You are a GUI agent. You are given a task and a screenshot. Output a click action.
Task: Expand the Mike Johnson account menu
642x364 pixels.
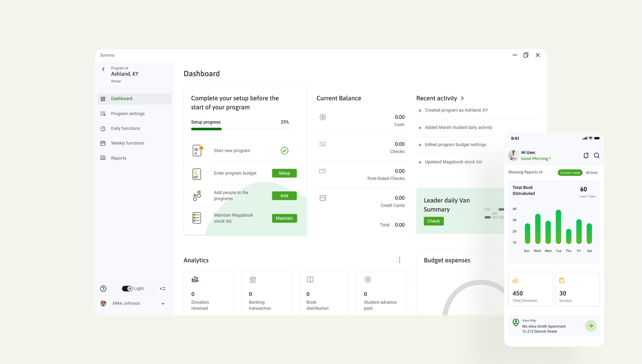[163, 303]
